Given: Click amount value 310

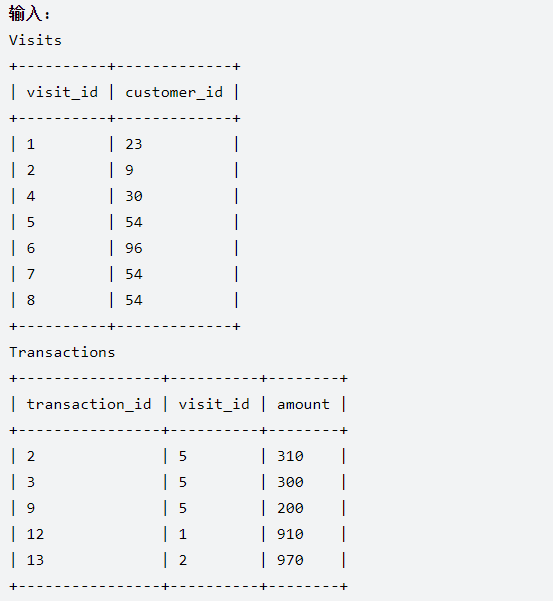Looking at the screenshot, I should (x=290, y=456).
